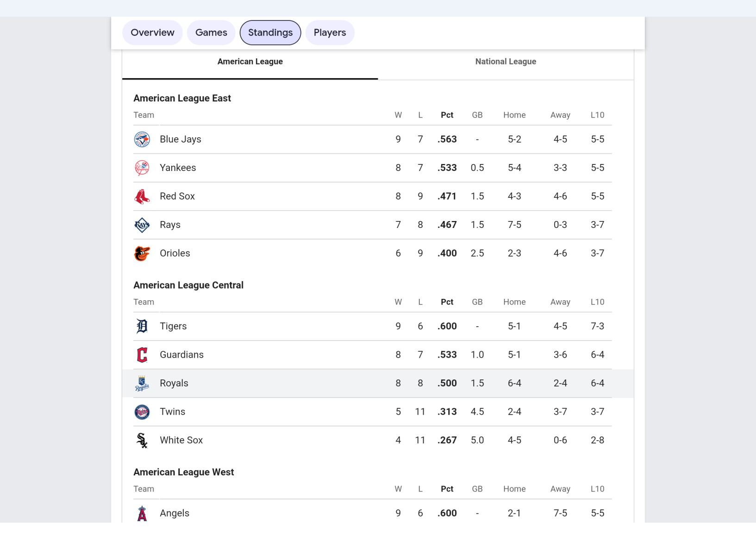Click the Rays team logo

click(142, 225)
